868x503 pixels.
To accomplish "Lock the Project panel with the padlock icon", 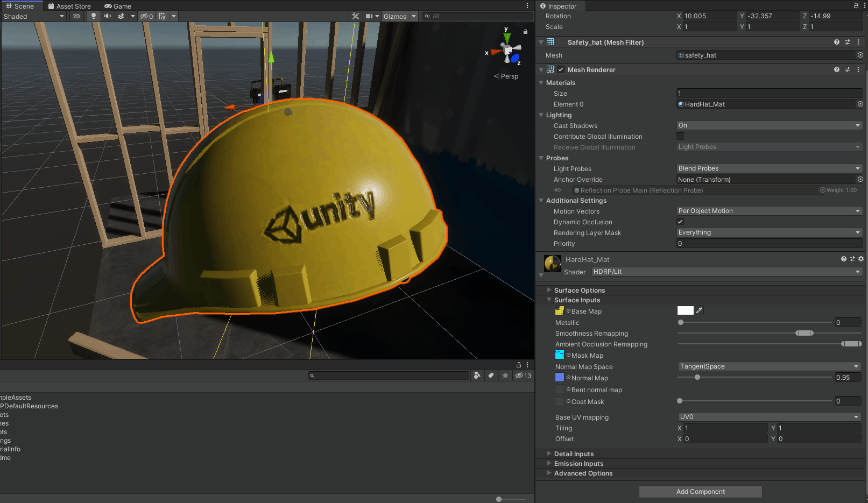I will coord(519,365).
